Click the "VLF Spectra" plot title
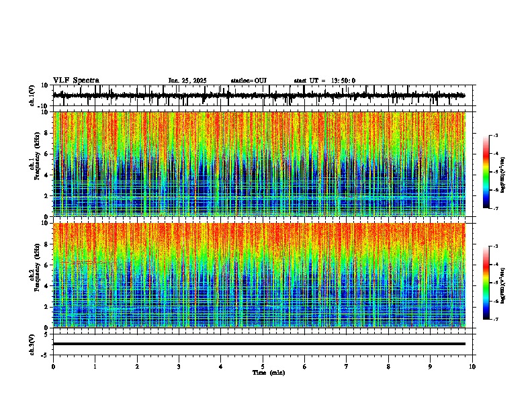The height and width of the screenshot is (411, 532). pyautogui.click(x=76, y=81)
